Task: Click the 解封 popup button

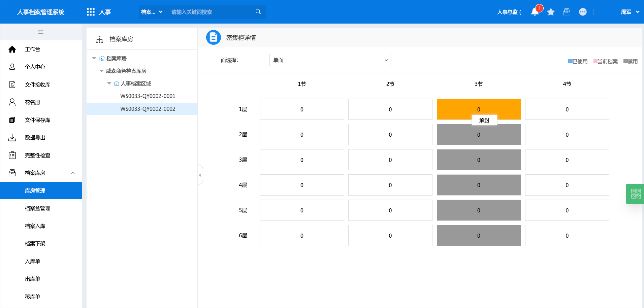Action: (x=484, y=121)
